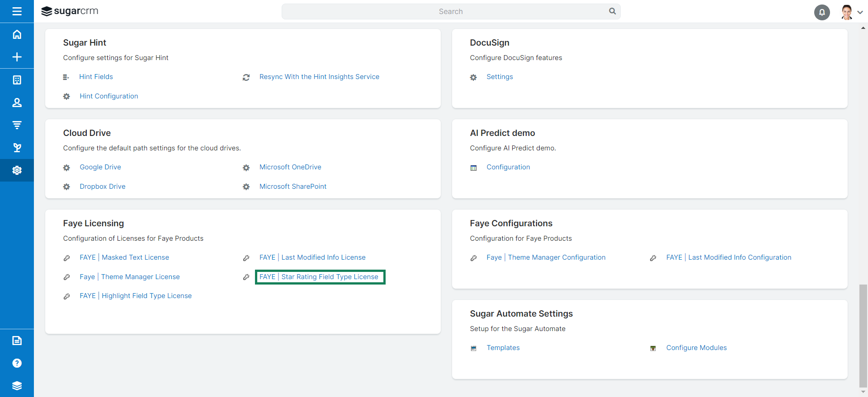Open AI Predict demo Configuration link
Viewport: 868px width, 397px height.
[x=508, y=167]
